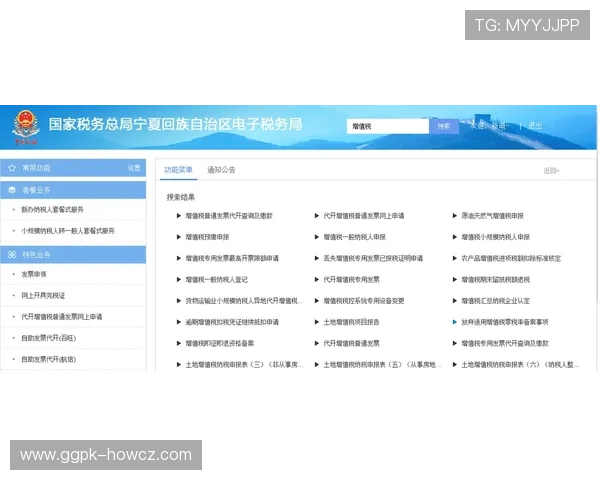Open result 土地增值税纳税申报表（六）
The width and height of the screenshot is (600, 480).
(x=520, y=364)
